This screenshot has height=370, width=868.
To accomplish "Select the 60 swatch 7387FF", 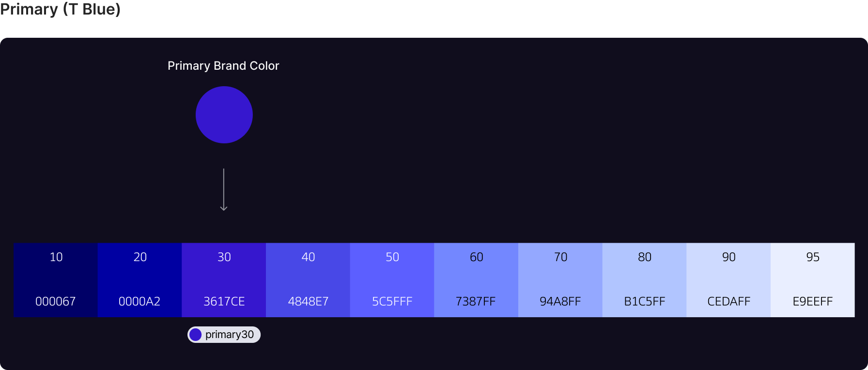I will tap(476, 280).
